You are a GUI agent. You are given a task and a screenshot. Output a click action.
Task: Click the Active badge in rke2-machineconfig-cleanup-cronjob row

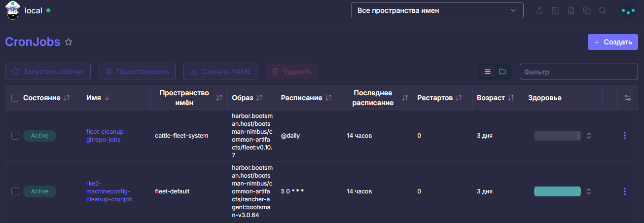coord(40,191)
